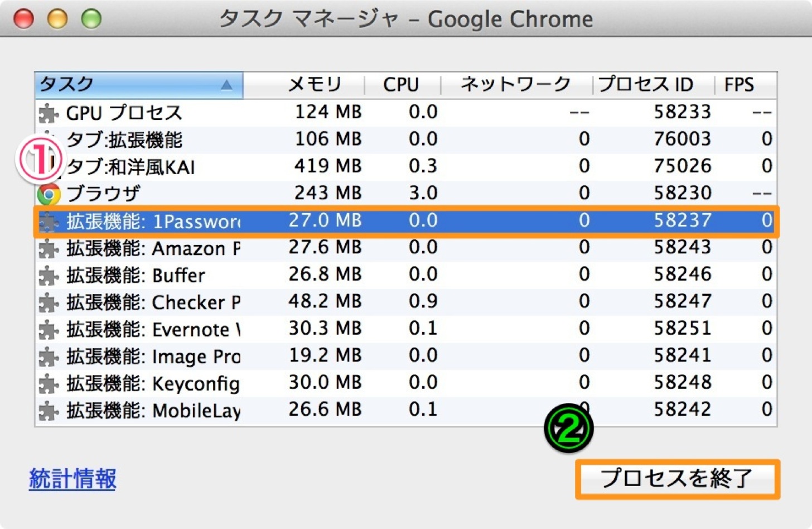The height and width of the screenshot is (529, 812).
Task: Select the タブ:和洋風KAI task row
Action: 406,166
